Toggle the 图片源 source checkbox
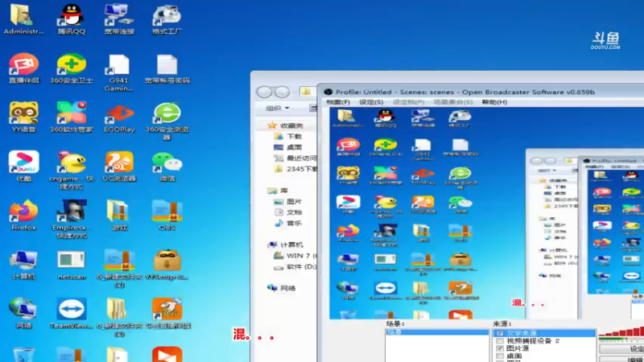 point(500,348)
